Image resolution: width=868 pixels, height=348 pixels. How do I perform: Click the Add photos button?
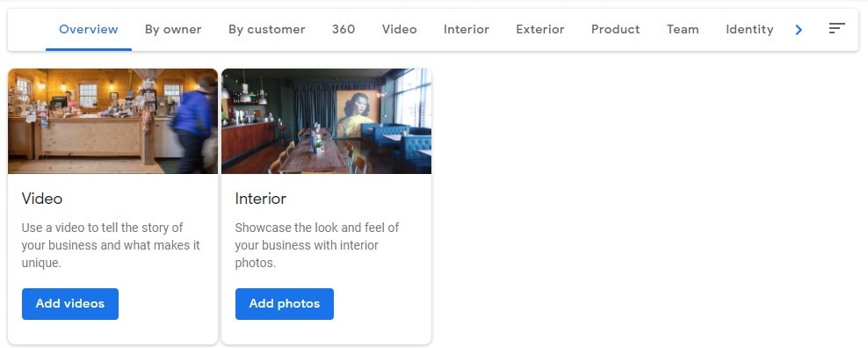pos(285,304)
